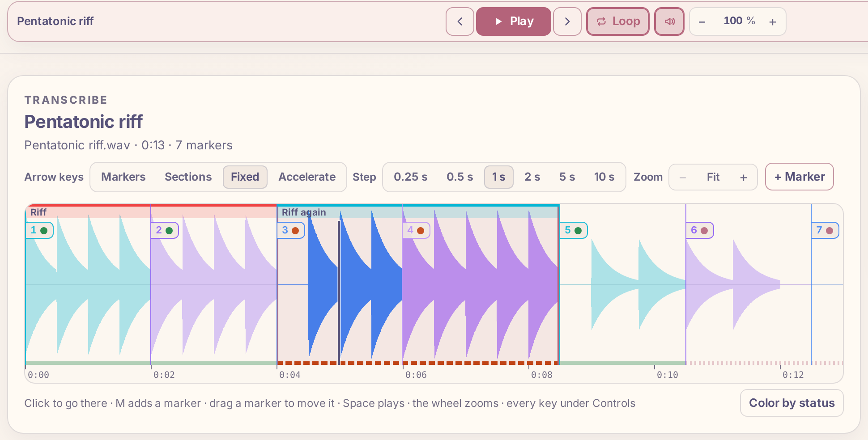This screenshot has width=868, height=440.
Task: Select marker 6 flag
Action: click(700, 230)
